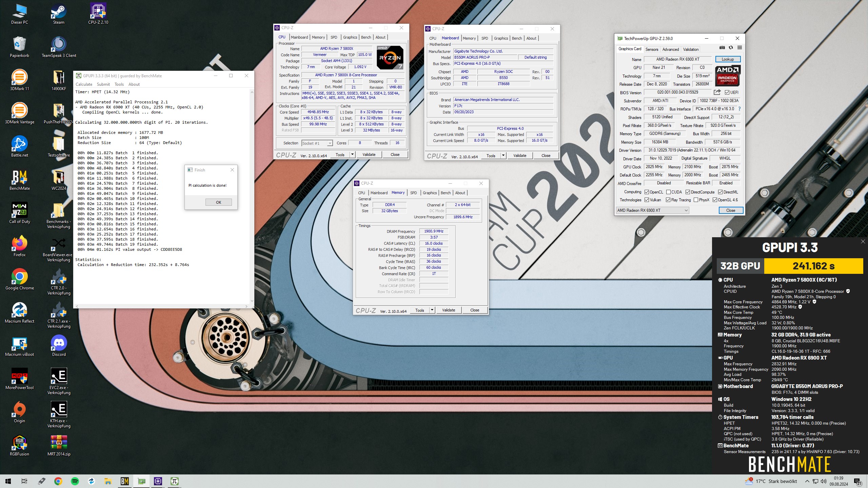This screenshot has height=488, width=868.
Task: Open the Google Chrome desktop icon
Action: coord(19,280)
